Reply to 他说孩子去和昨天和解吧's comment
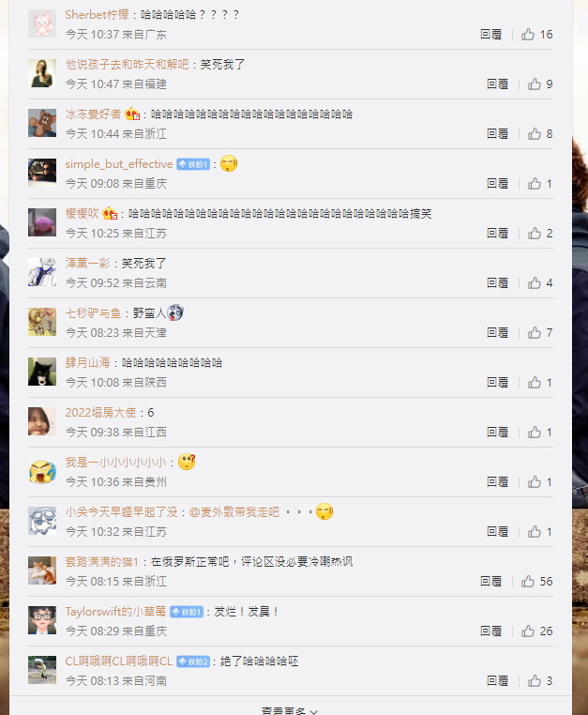Viewport: 588px width, 715px height. (x=497, y=84)
